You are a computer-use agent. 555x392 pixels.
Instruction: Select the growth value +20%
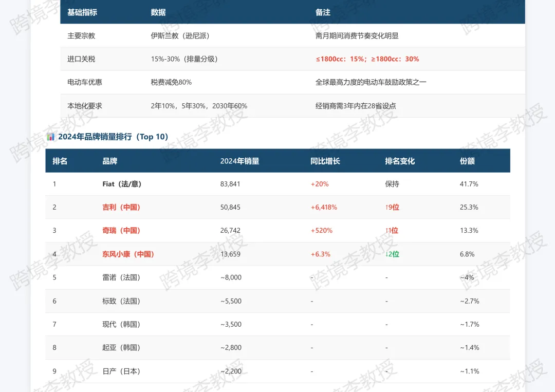(x=320, y=184)
